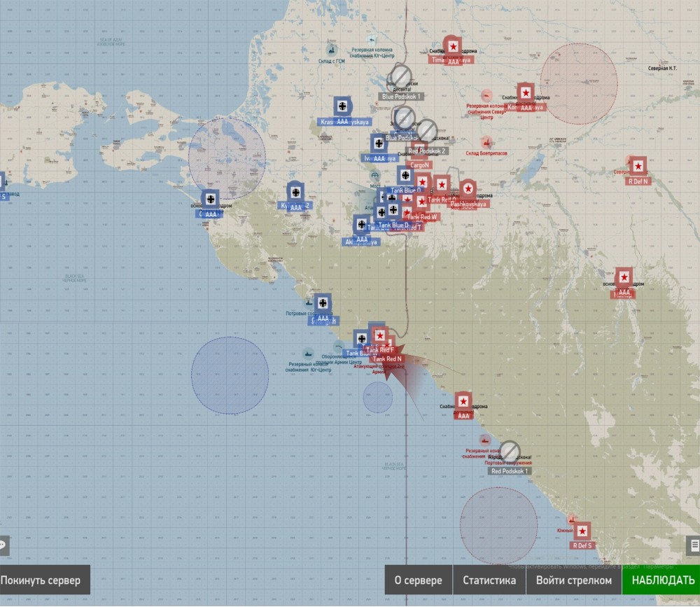Select the blue Gelendzhik airfield cross icon

click(x=323, y=303)
